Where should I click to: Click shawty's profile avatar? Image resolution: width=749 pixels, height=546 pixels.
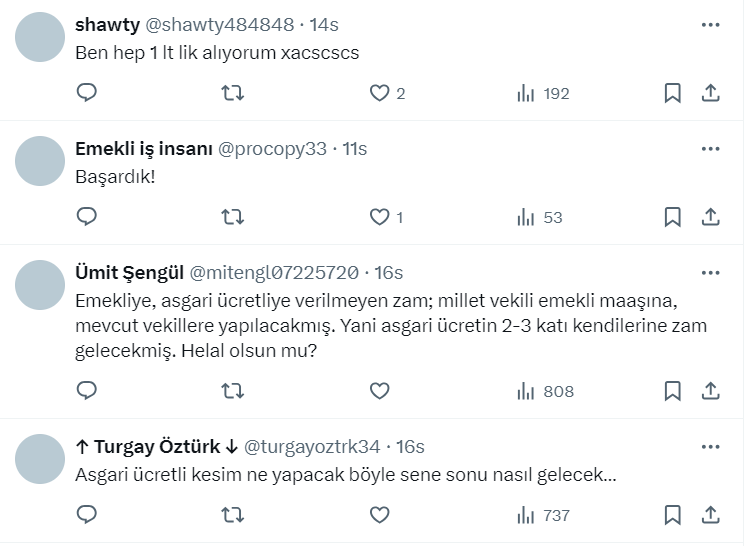[41, 37]
